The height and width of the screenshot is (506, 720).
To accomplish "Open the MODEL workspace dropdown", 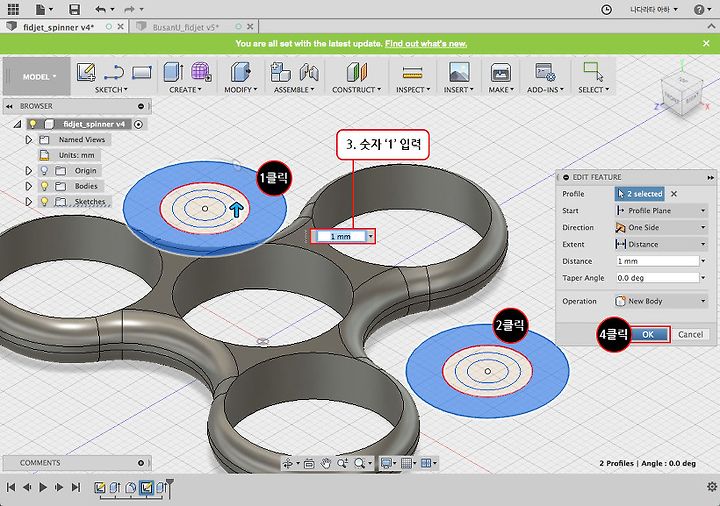I will (x=39, y=77).
